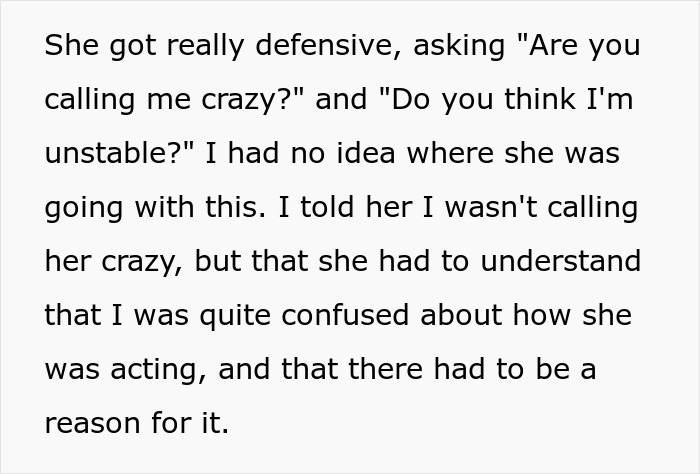The image size is (700, 474).
Task: Click the word "Are" in the first quote
Action: (x=538, y=47)
